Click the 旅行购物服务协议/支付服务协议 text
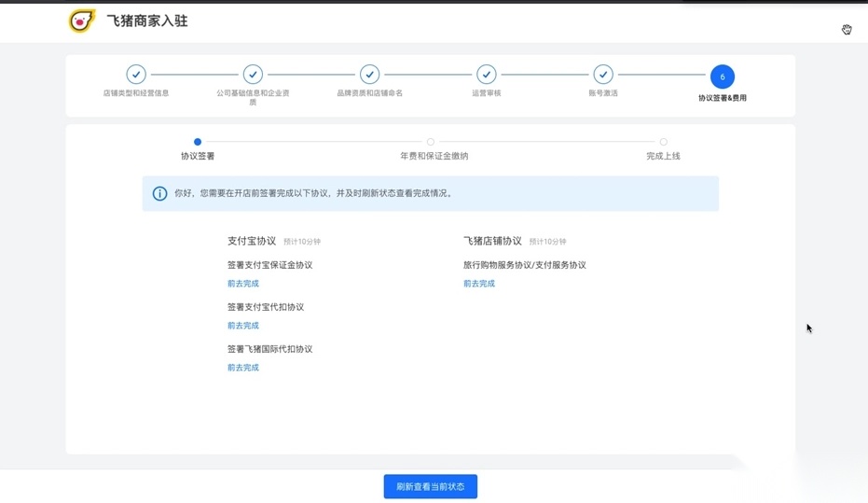Image resolution: width=868 pixels, height=503 pixels. (524, 265)
